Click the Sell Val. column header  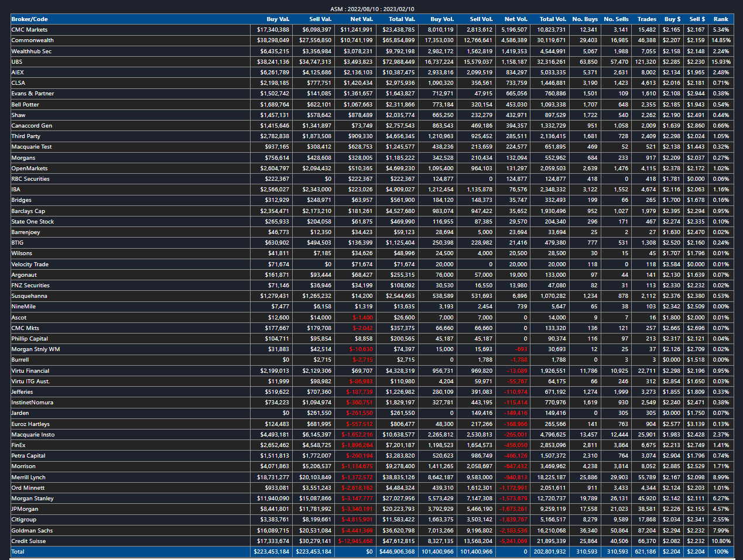(320, 19)
